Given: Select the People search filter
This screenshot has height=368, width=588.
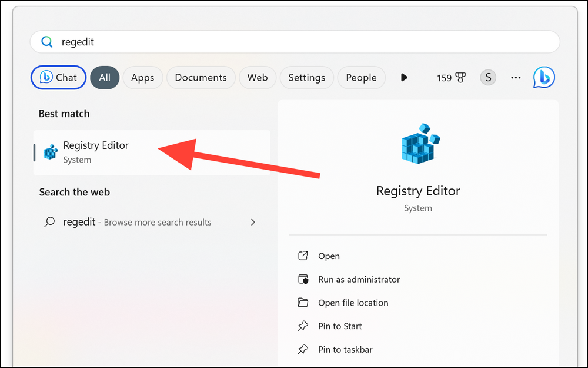Looking at the screenshot, I should pyautogui.click(x=361, y=77).
